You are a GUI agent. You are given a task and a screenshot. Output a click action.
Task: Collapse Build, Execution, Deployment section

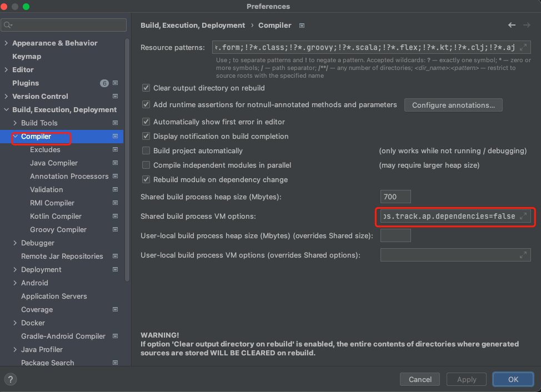tap(6, 109)
